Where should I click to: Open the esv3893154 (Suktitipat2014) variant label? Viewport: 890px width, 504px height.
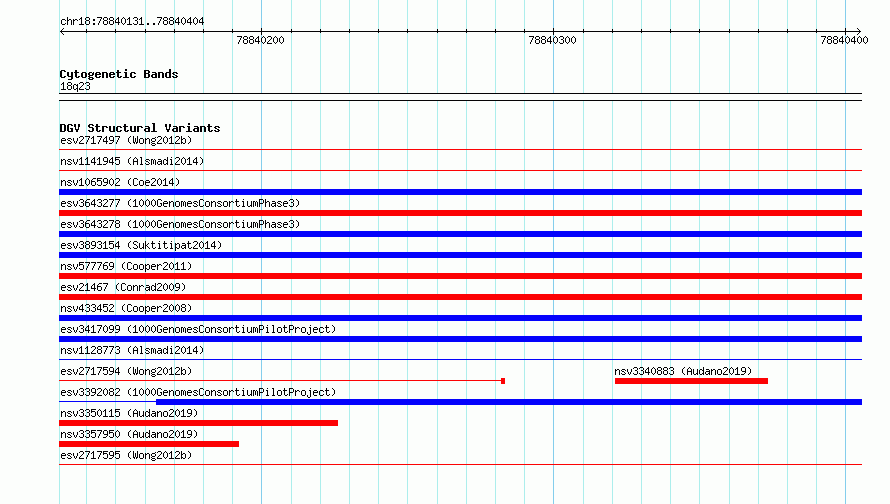tap(141, 245)
